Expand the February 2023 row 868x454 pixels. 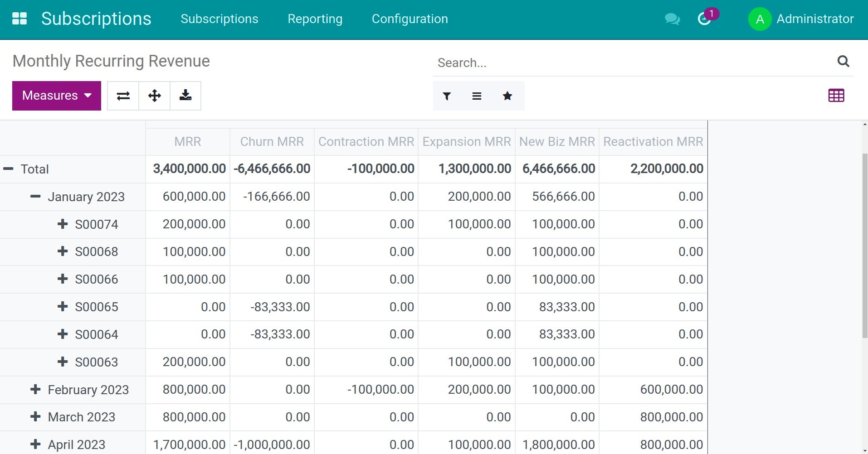(35, 390)
